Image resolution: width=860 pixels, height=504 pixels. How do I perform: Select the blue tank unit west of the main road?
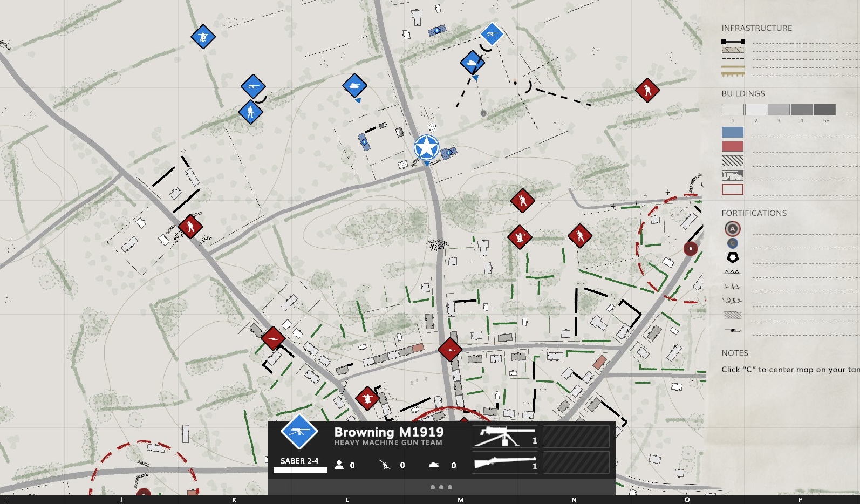354,85
